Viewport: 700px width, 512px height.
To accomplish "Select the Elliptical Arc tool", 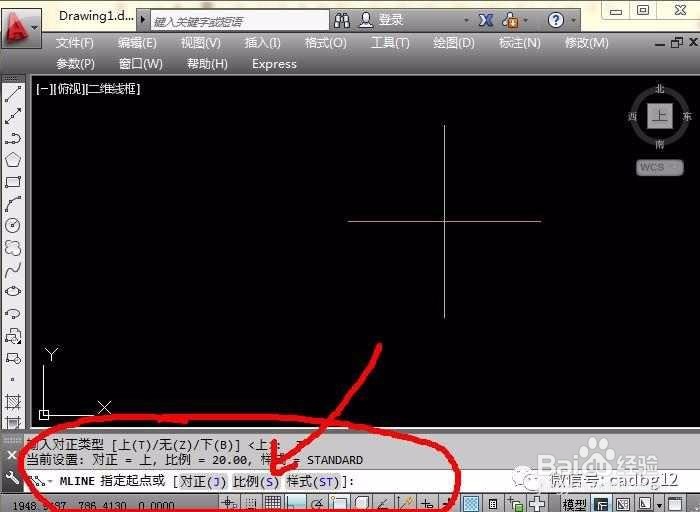I will click(x=13, y=313).
